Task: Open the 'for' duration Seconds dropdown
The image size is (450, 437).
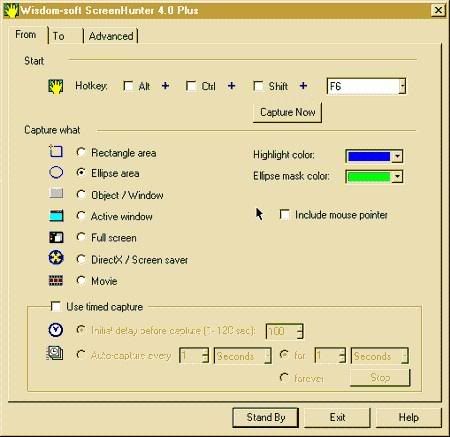Action: tap(404, 356)
